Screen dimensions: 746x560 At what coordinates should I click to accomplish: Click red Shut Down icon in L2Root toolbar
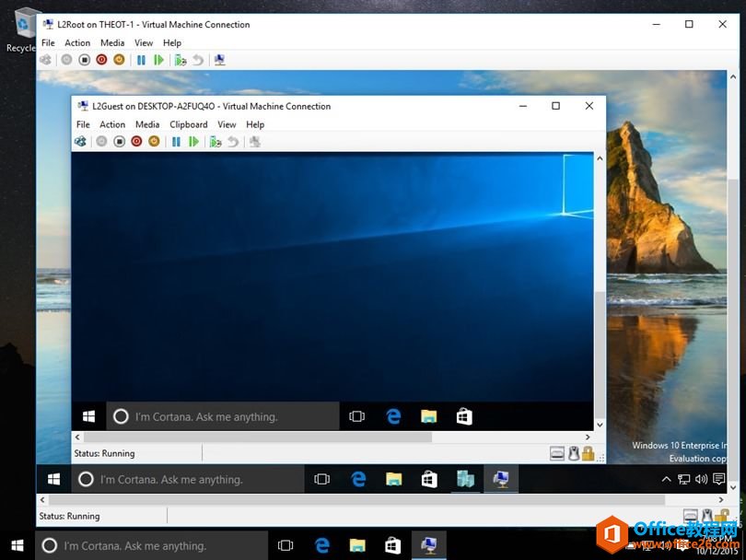tap(101, 60)
